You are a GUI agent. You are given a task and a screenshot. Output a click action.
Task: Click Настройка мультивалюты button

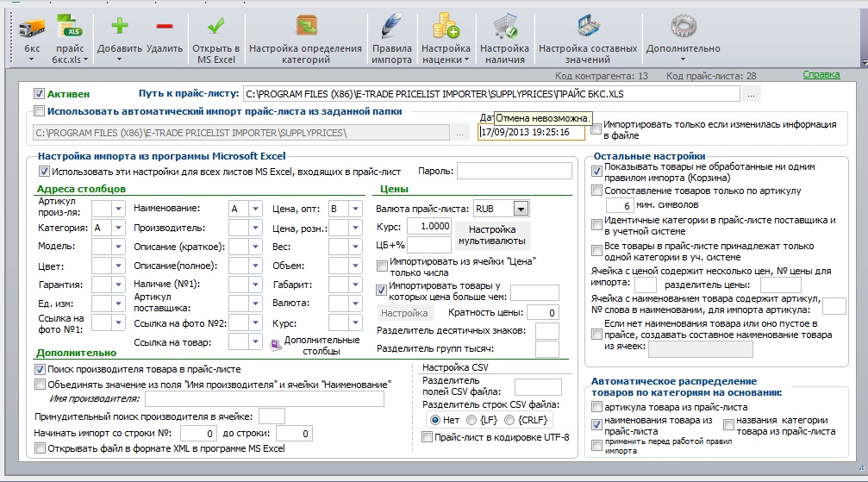(x=491, y=235)
